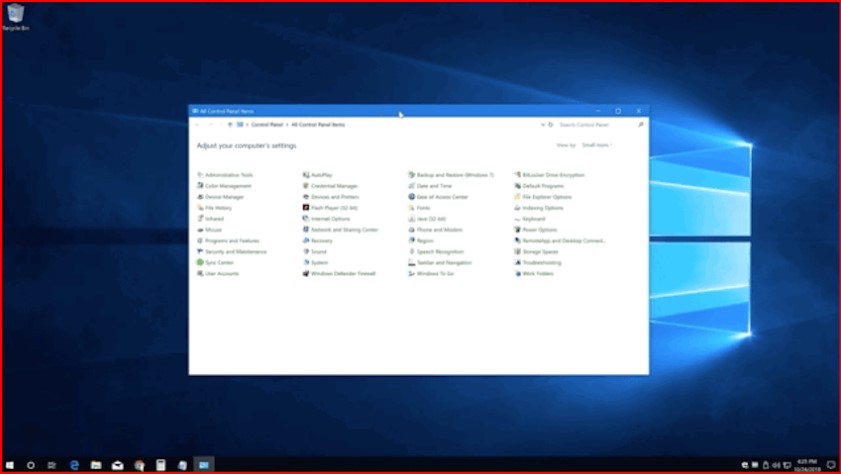Screen dimensions: 841x474
Task: Click the Speech Recognition link
Action: click(440, 251)
